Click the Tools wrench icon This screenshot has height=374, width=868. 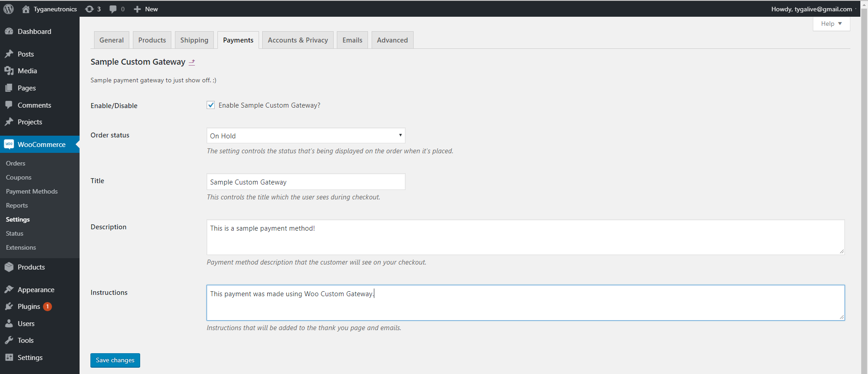pos(9,340)
